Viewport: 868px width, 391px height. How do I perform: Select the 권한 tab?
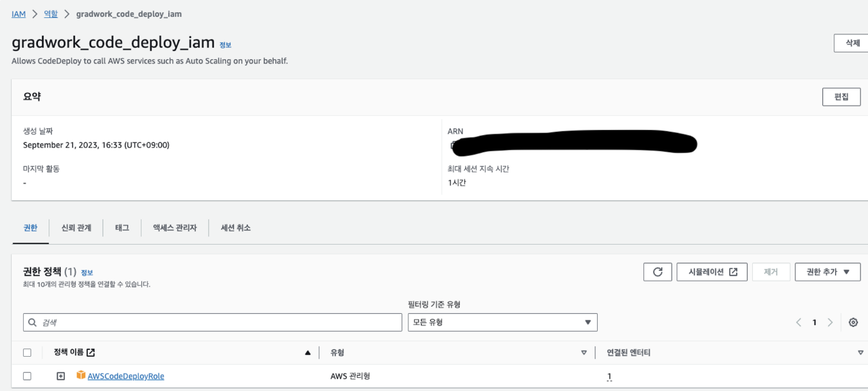tap(31, 228)
